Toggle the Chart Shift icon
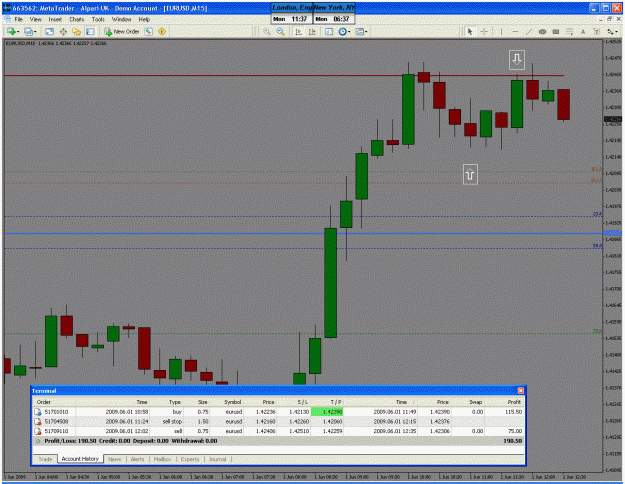Image resolution: width=625 pixels, height=484 pixels. pyautogui.click(x=312, y=31)
